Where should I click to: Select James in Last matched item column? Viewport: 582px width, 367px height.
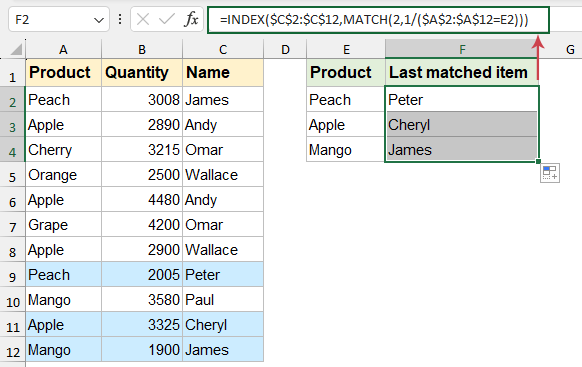pos(462,150)
